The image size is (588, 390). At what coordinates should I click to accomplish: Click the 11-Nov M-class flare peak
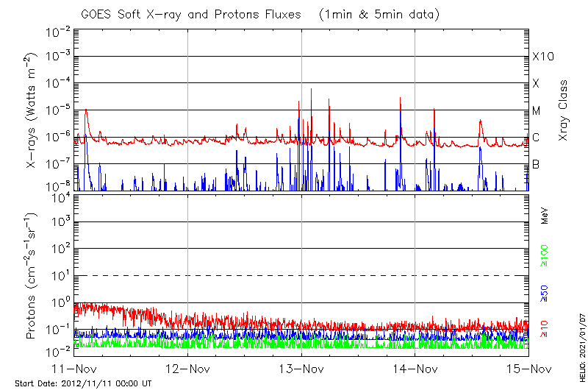86,110
